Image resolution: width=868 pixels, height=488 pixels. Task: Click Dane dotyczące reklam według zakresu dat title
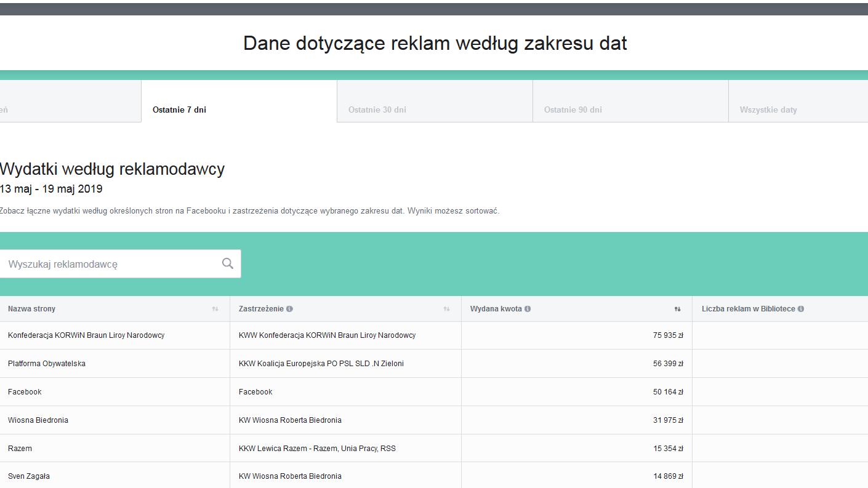(x=435, y=43)
